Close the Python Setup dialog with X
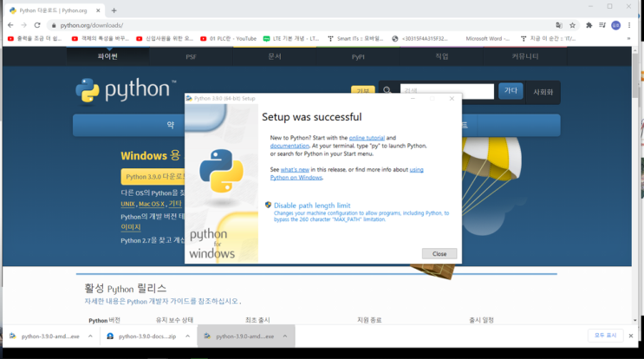 (x=452, y=99)
